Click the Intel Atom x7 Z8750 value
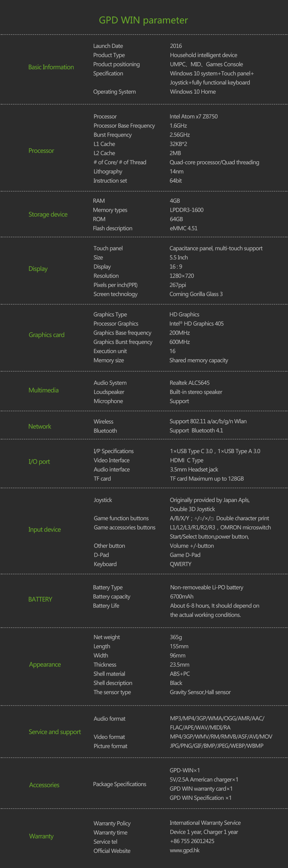The image size is (288, 868). click(194, 116)
